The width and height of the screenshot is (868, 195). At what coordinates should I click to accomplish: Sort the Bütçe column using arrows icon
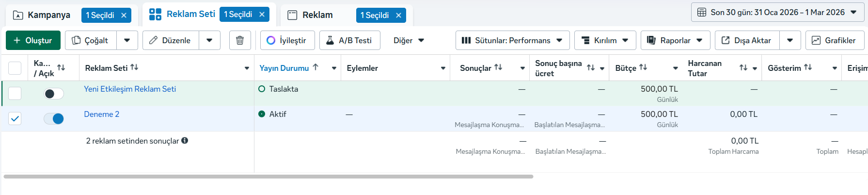pos(643,67)
